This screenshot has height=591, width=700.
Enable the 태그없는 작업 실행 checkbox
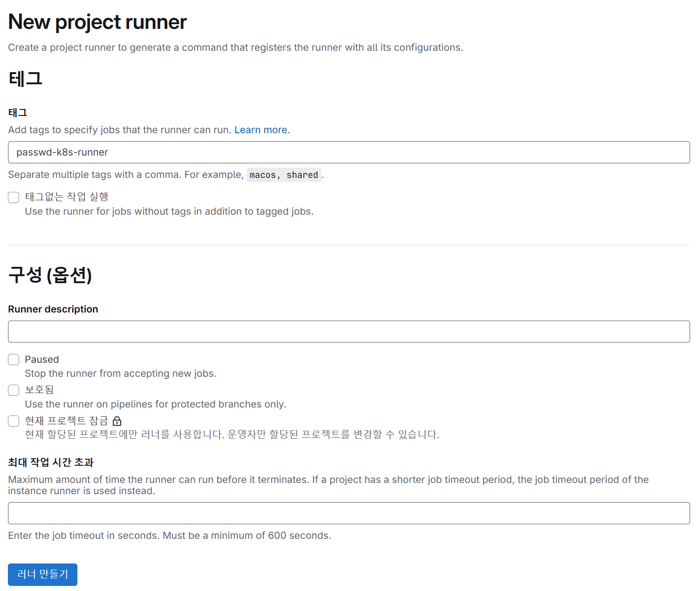[x=14, y=197]
